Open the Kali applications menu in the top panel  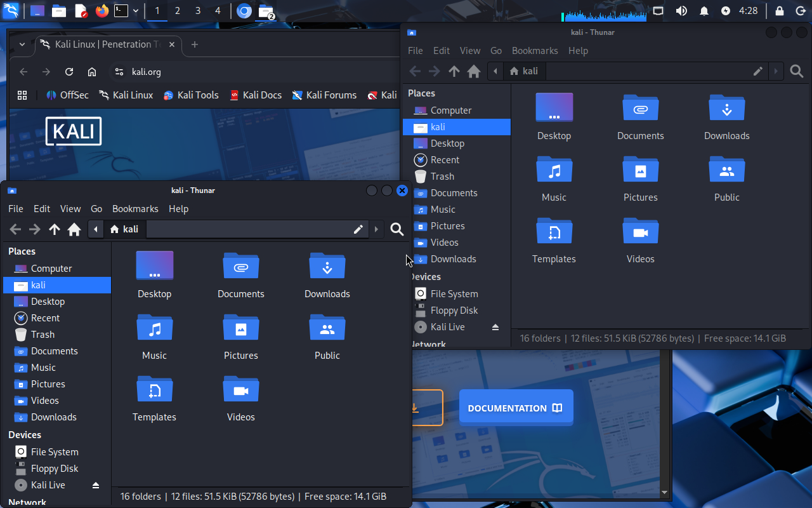pyautogui.click(x=11, y=11)
